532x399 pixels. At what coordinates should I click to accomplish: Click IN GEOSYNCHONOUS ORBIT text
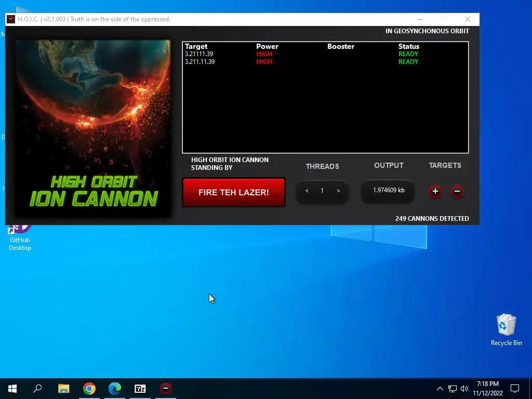(427, 31)
